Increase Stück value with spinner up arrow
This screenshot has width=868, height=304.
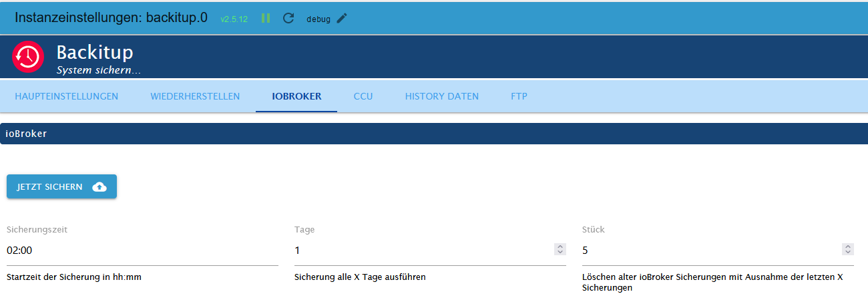click(x=848, y=247)
